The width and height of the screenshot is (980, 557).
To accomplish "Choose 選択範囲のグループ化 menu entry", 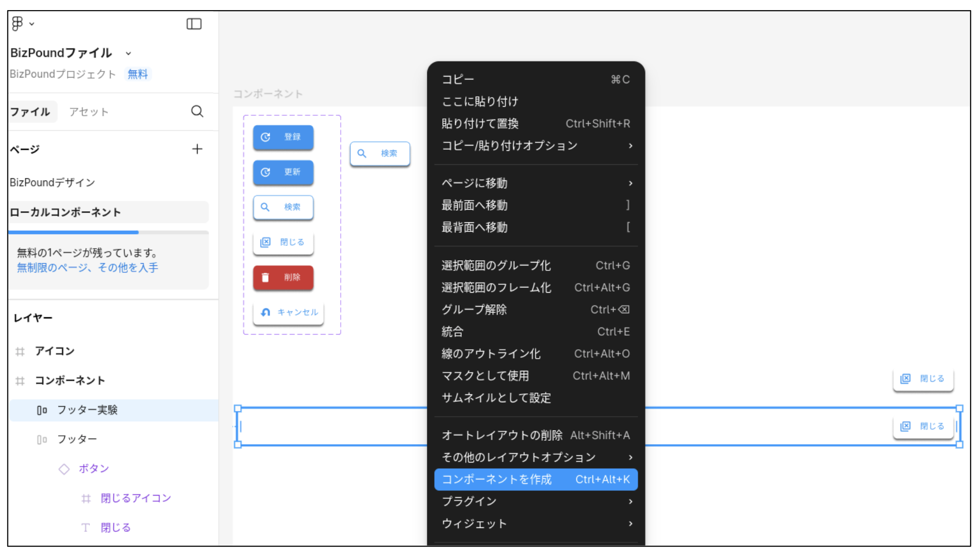I will 536,265.
